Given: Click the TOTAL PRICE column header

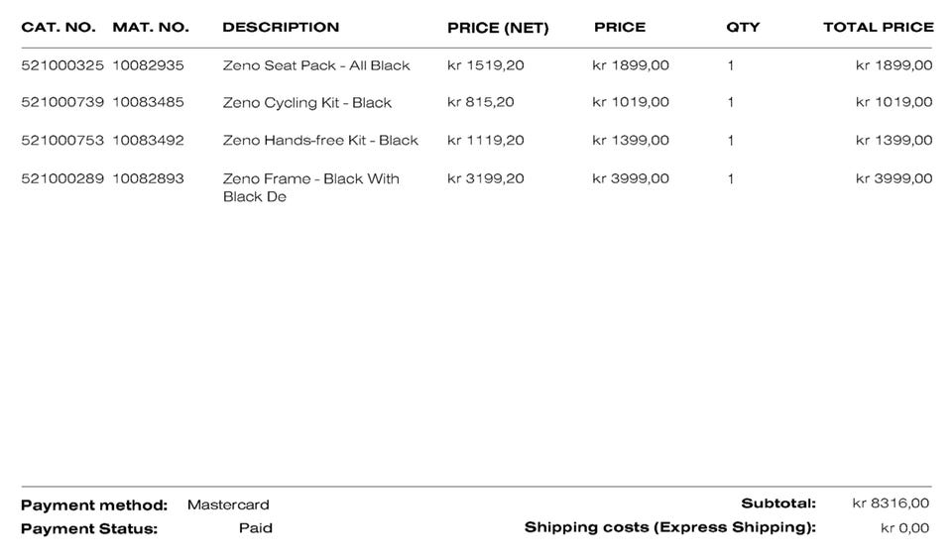Looking at the screenshot, I should (x=878, y=27).
